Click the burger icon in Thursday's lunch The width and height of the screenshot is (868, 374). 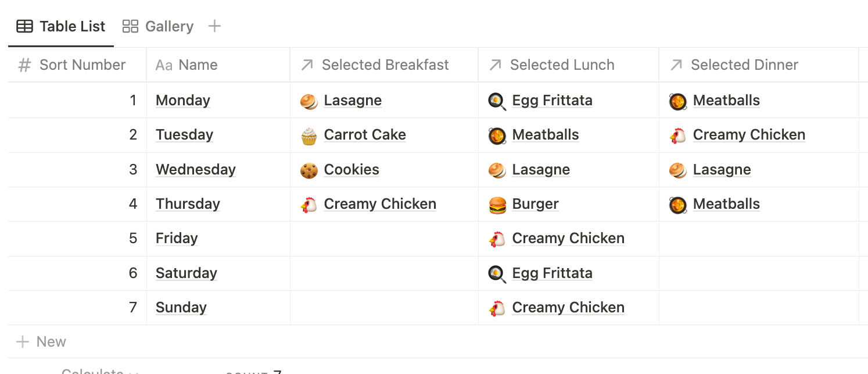(x=497, y=205)
